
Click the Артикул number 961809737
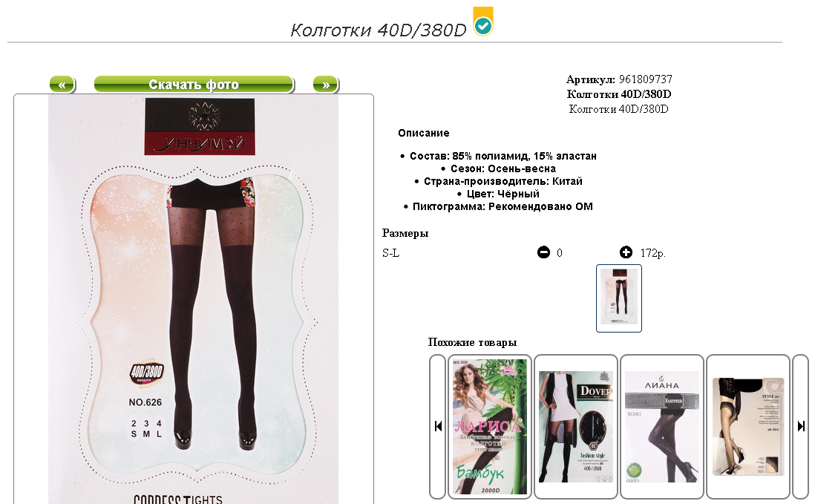click(646, 79)
